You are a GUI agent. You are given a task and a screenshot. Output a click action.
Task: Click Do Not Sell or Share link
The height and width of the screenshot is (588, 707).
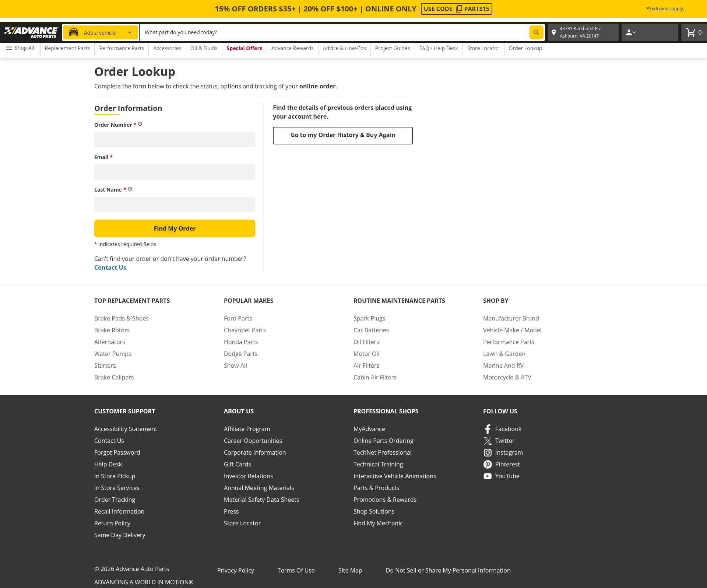point(448,570)
